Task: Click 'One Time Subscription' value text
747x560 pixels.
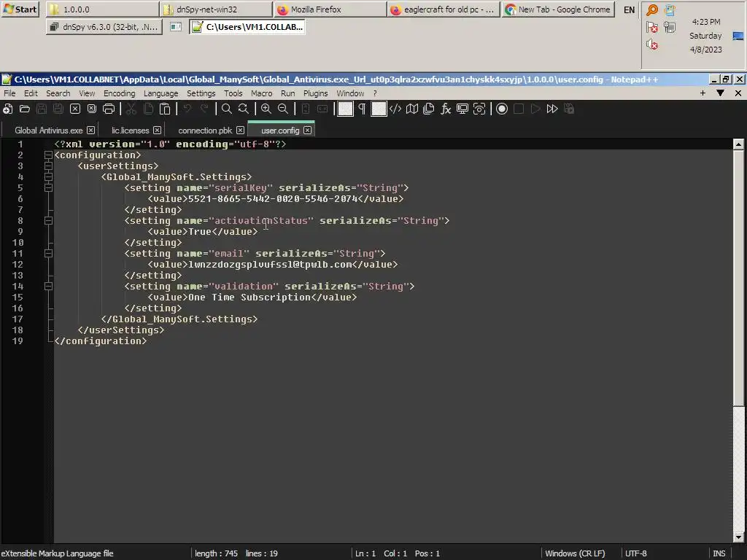Action: pos(249,297)
